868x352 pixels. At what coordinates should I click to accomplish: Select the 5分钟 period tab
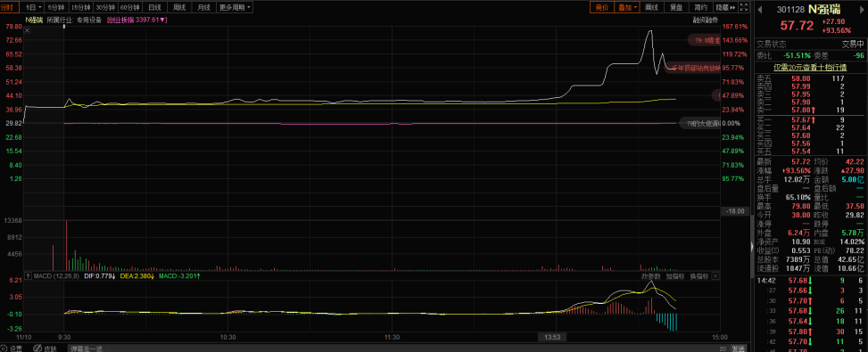[56, 7]
